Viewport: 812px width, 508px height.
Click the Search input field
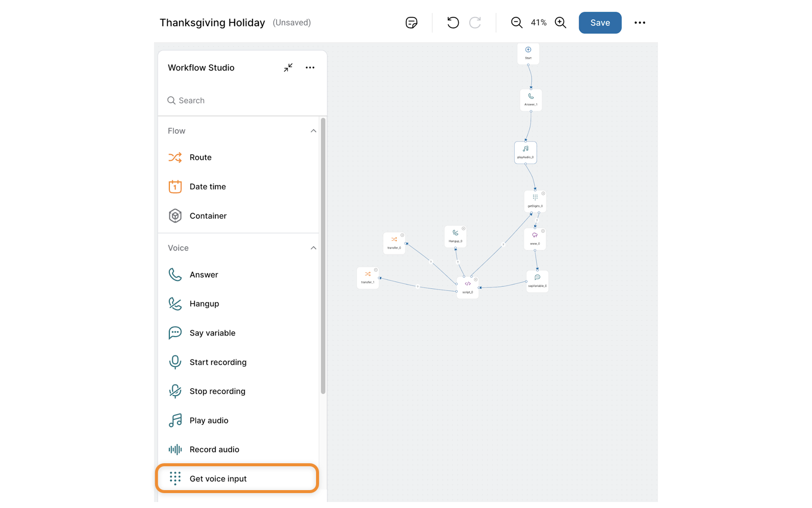pyautogui.click(x=244, y=100)
